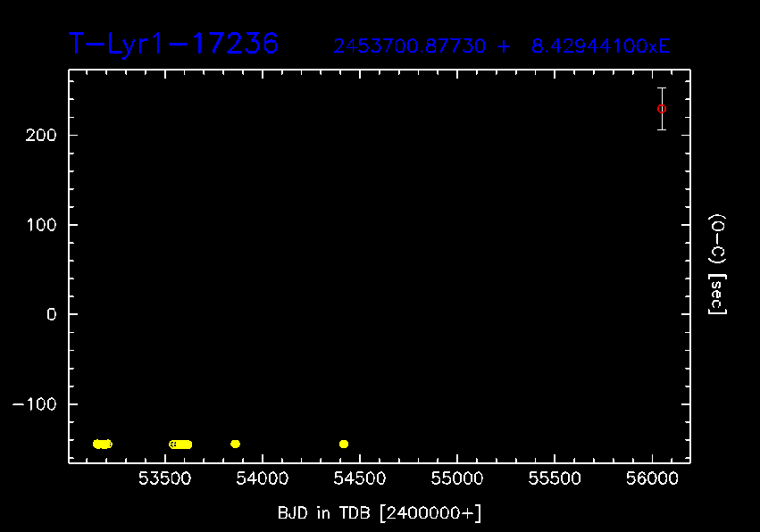Click the yellow data point near 53860
Viewport: 760px width, 532px height.
click(235, 444)
